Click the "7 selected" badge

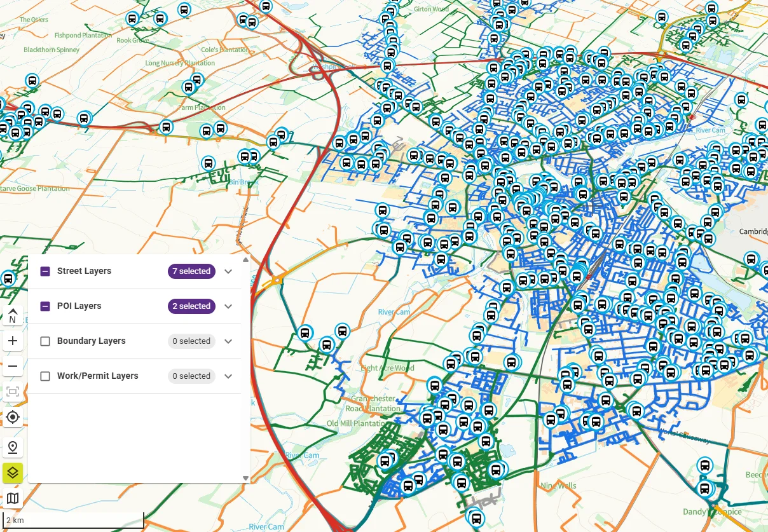click(x=191, y=271)
